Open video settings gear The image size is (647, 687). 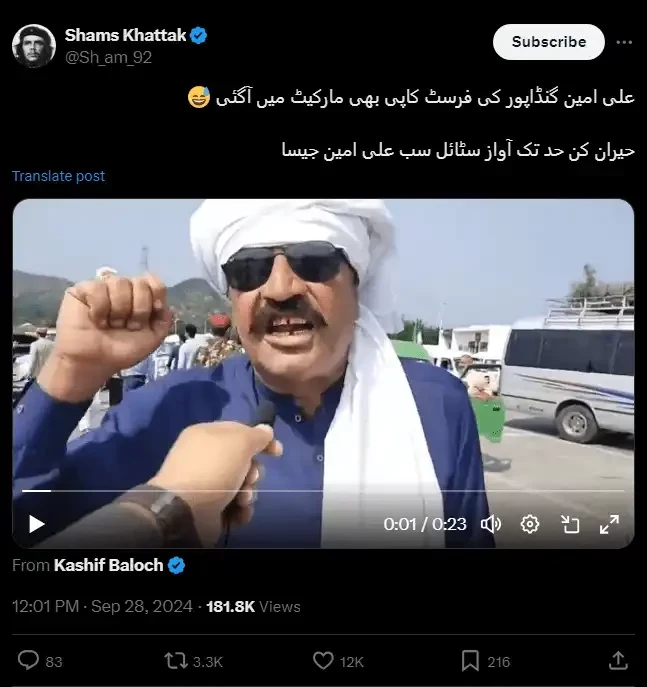530,524
